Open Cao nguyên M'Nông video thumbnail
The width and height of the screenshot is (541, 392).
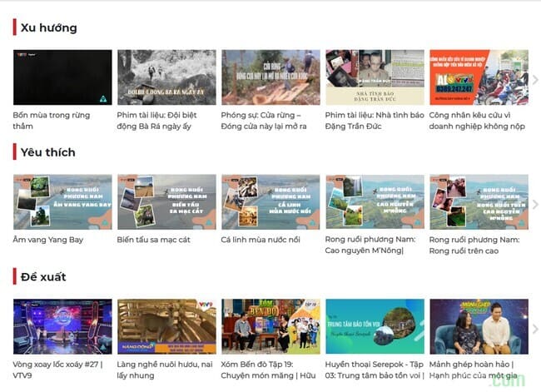375,202
